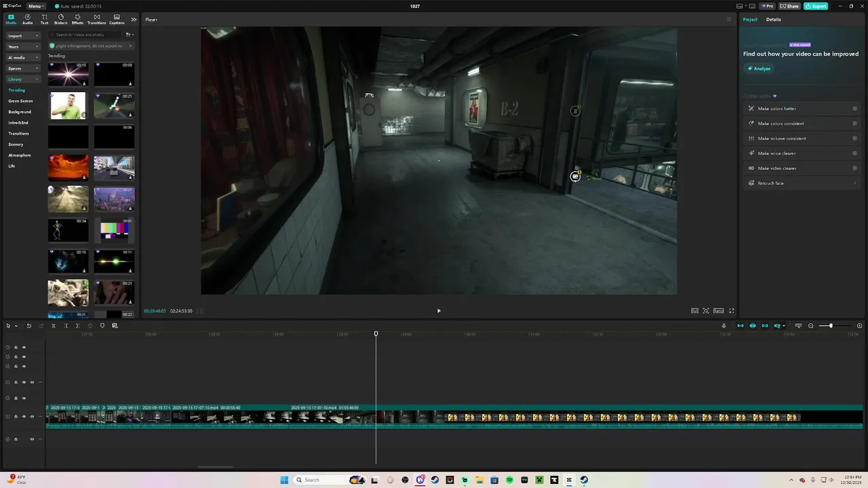
Task: Click the Pro upgrade button
Action: click(768, 6)
